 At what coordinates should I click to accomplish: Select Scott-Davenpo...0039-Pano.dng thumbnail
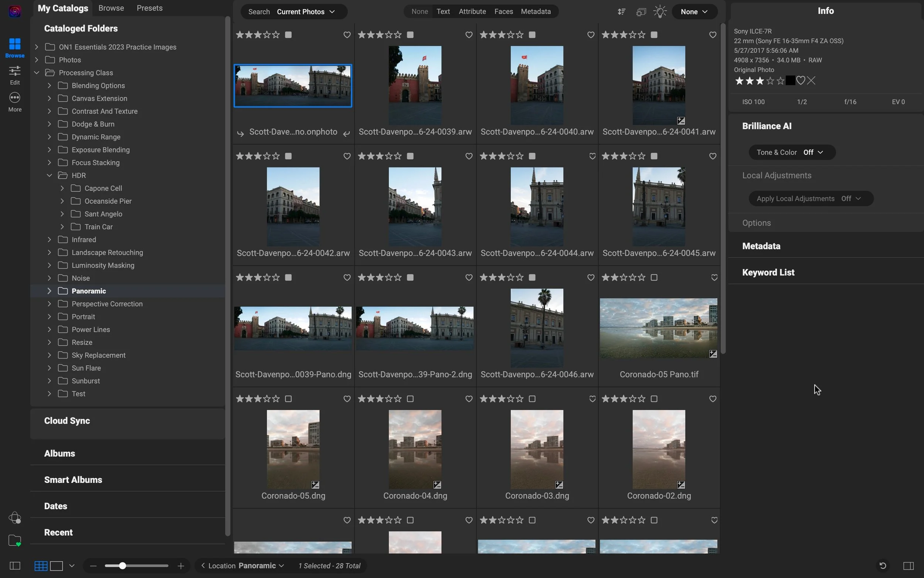coord(293,328)
